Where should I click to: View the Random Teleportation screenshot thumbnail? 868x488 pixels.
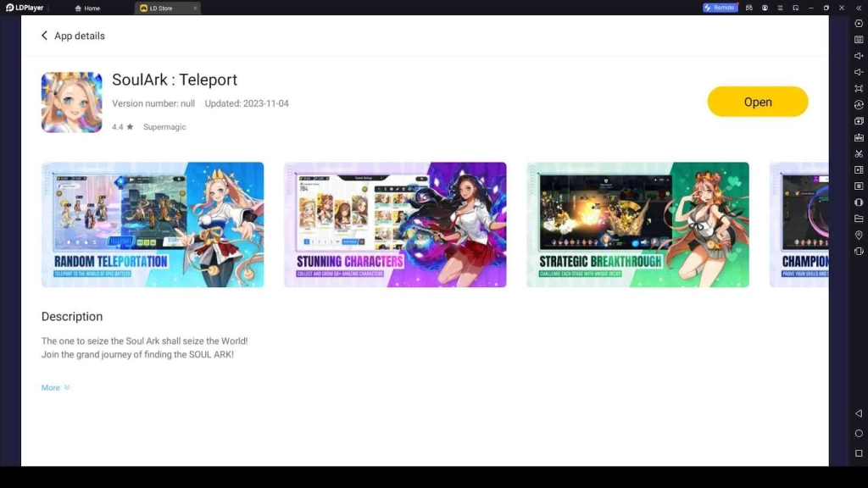pyautogui.click(x=153, y=224)
